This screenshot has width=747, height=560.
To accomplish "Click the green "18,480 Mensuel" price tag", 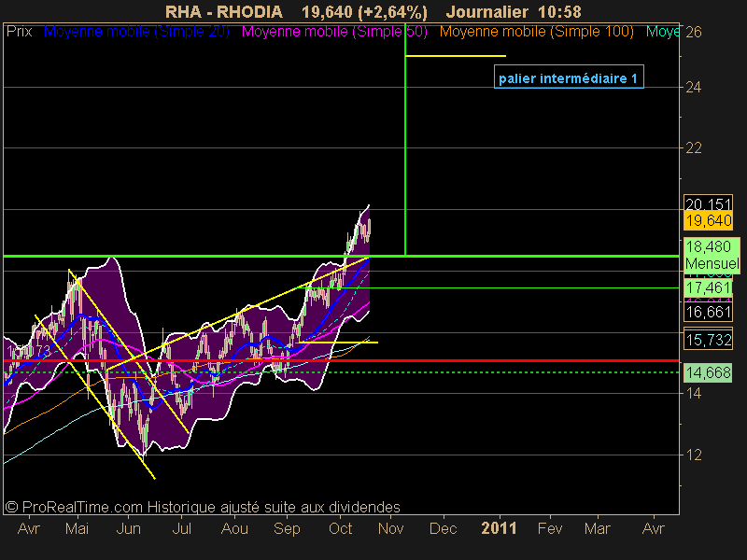I will [712, 255].
